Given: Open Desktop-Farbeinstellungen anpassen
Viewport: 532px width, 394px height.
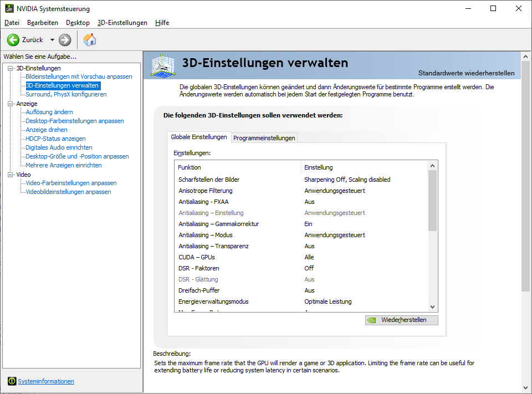Looking at the screenshot, I should click(x=75, y=121).
